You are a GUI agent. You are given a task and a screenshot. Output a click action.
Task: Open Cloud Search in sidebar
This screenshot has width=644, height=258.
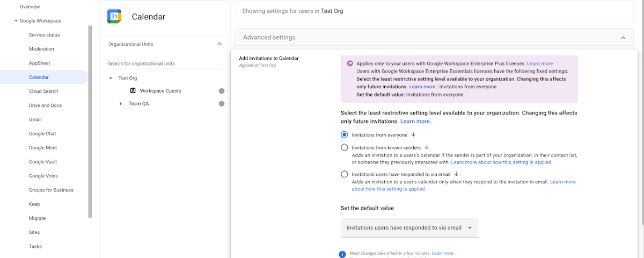pos(43,91)
